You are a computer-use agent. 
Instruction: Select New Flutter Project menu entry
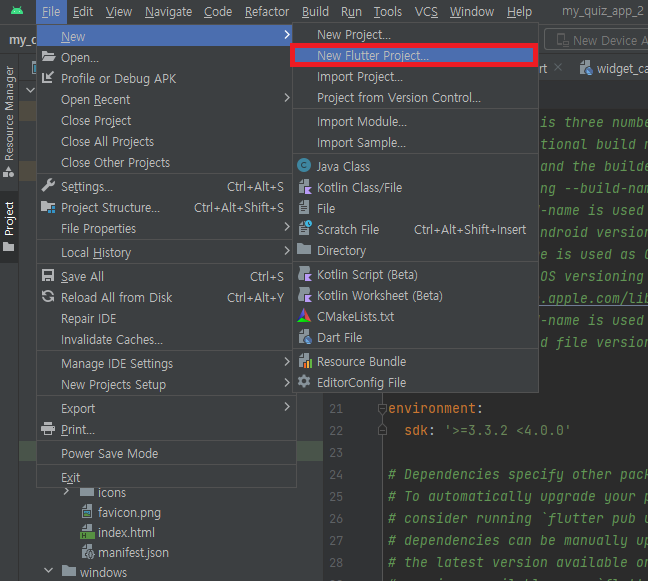[414, 55]
